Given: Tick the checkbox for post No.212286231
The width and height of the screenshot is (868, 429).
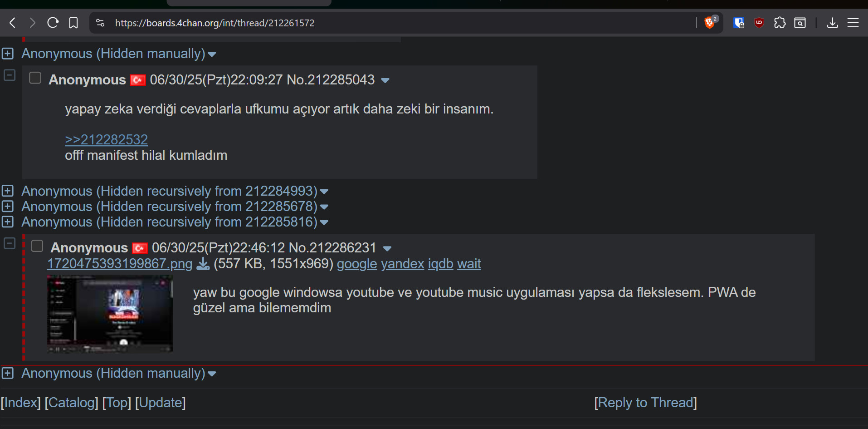Looking at the screenshot, I should click(x=37, y=246).
